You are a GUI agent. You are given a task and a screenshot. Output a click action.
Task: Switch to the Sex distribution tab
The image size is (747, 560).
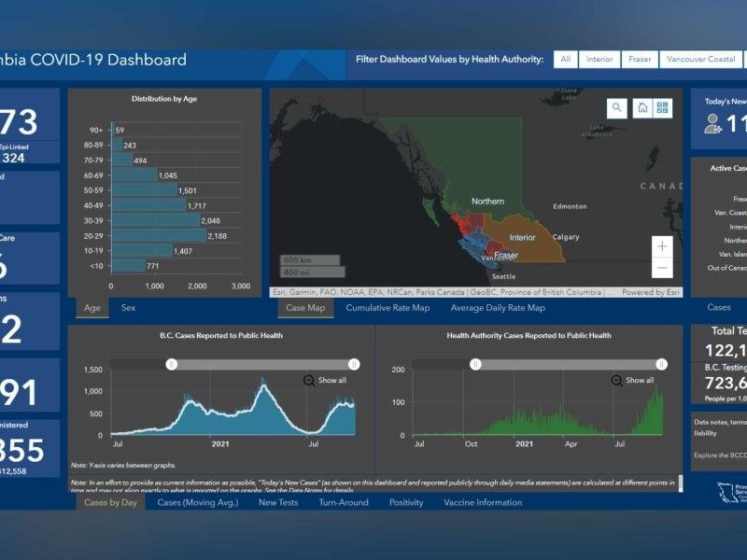click(x=128, y=307)
